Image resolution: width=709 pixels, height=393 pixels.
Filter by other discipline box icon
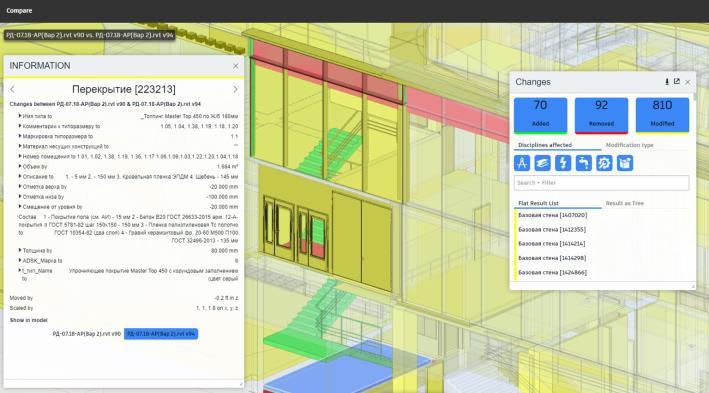coord(625,163)
